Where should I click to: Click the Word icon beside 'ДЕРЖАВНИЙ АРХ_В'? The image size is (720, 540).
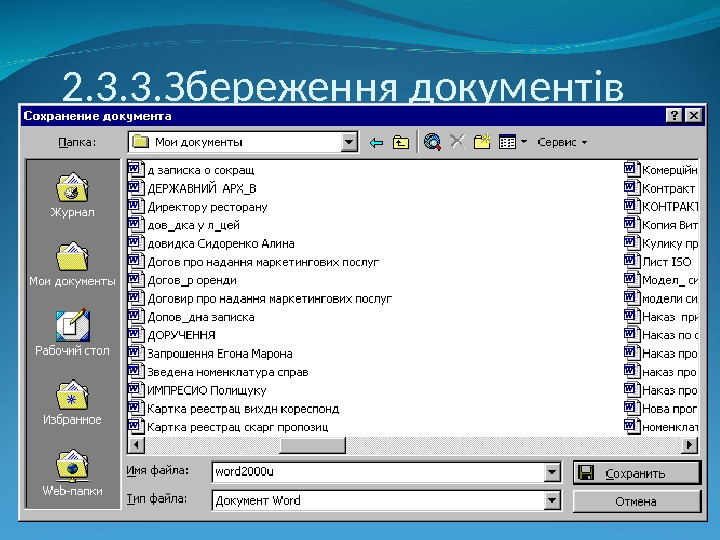coord(135,188)
